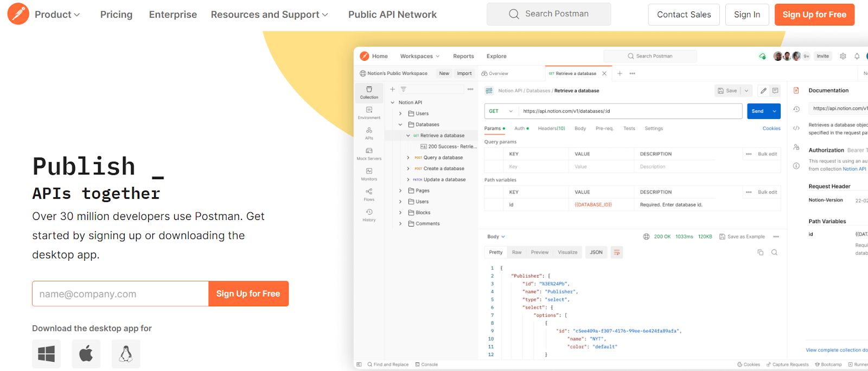Switch to the Headers(10) tab
Image resolution: width=868 pixels, height=371 pixels.
551,128
